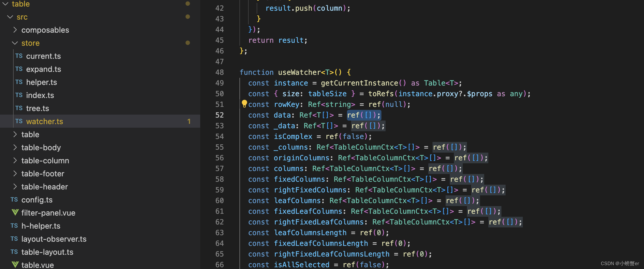
Task: Click the modified dot on the store folder
Action: pyautogui.click(x=188, y=43)
